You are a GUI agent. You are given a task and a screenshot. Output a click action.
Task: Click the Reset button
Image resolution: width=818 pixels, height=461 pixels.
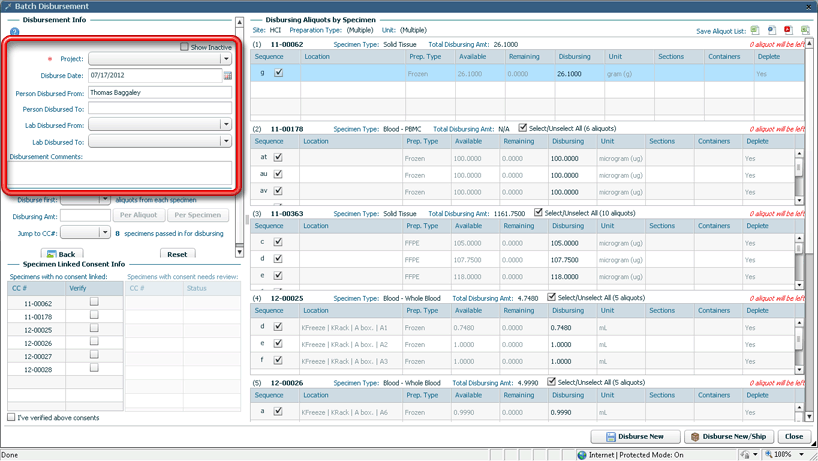pos(177,253)
